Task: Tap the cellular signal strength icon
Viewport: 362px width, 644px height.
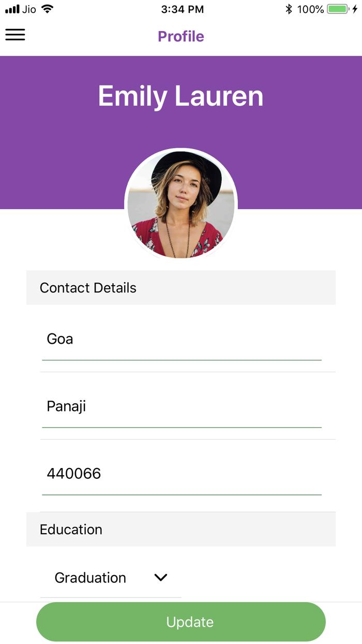Action: (12, 9)
